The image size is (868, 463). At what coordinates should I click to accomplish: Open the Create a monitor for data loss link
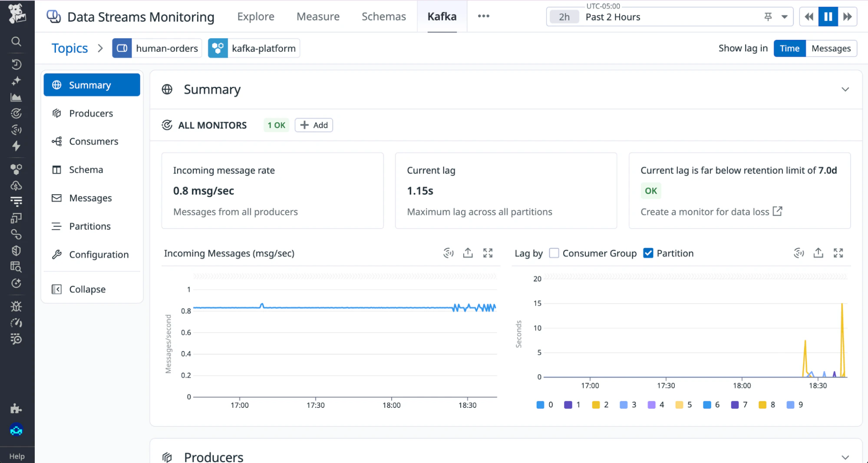coord(711,212)
